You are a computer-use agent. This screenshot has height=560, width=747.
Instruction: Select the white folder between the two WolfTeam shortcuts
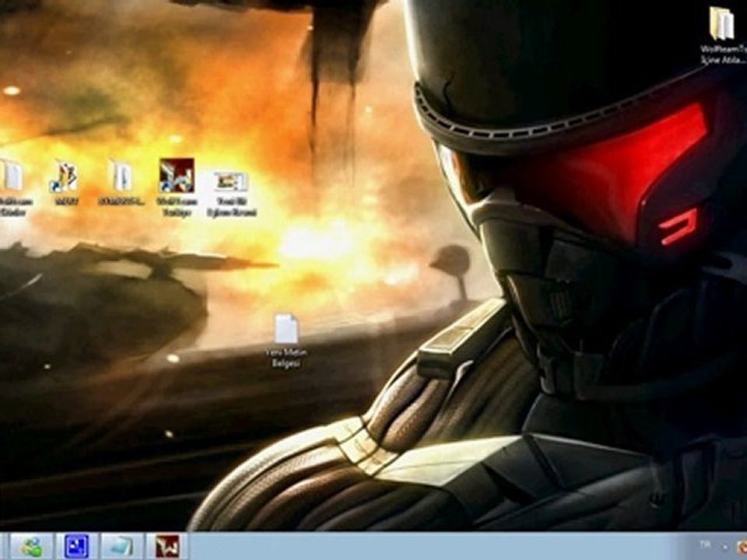[122, 177]
